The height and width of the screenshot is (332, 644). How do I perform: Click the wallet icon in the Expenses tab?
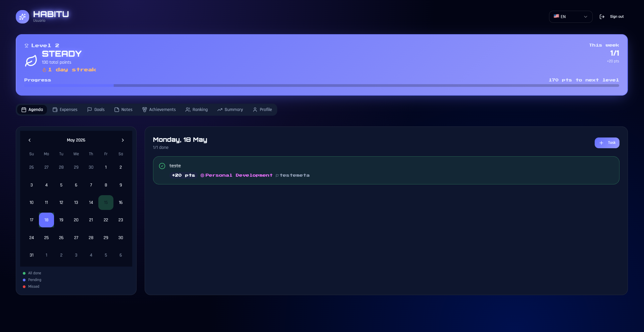point(55,110)
